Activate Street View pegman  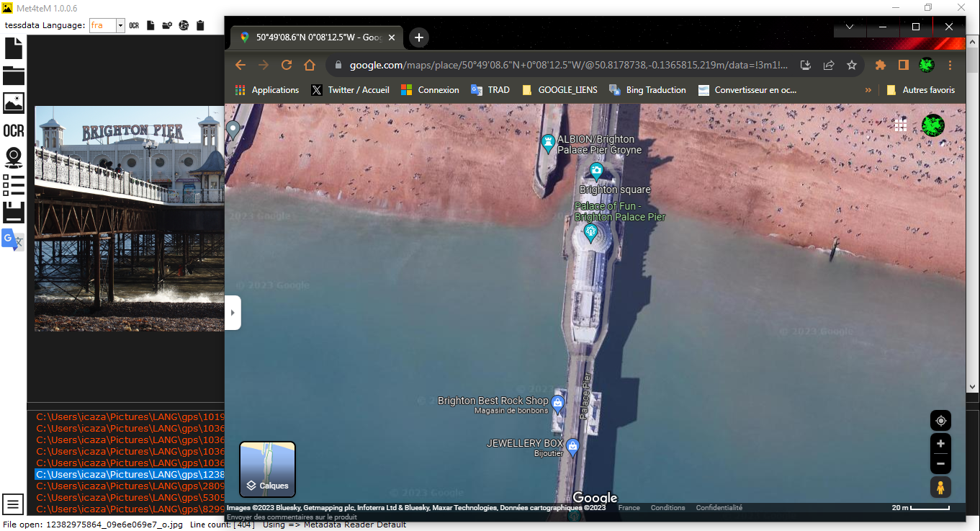940,487
